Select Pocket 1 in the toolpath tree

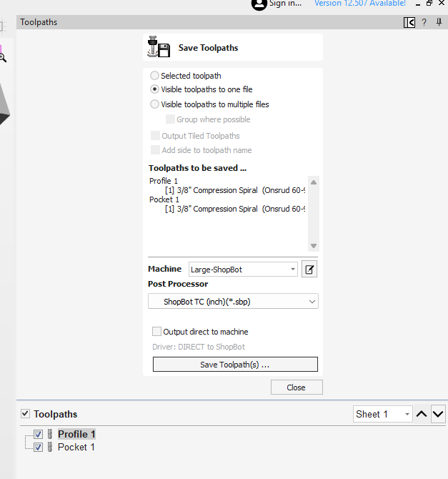click(76, 447)
